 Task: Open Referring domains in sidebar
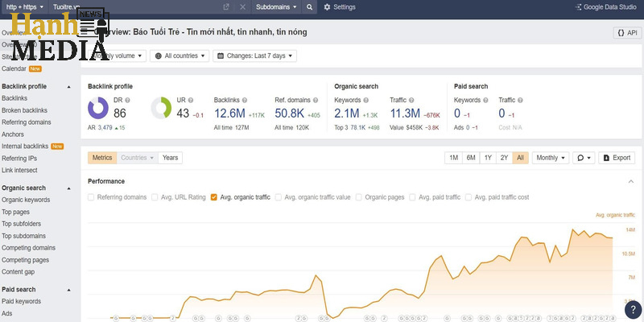coord(27,122)
